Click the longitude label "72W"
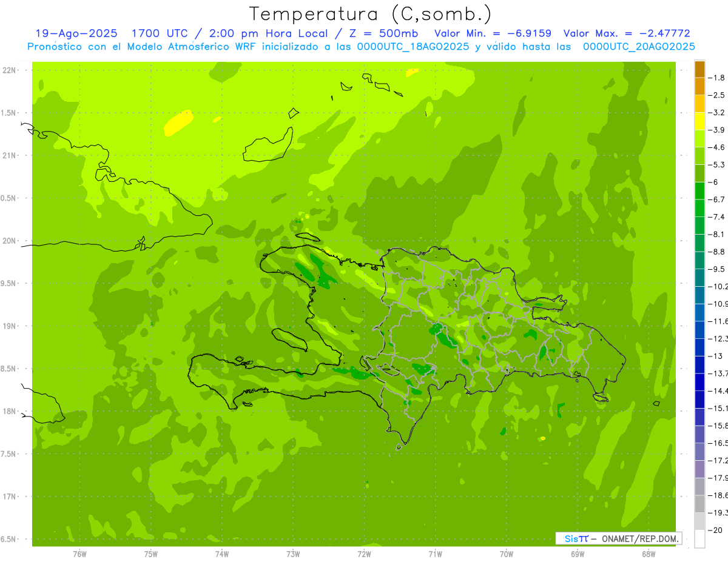 click(364, 554)
